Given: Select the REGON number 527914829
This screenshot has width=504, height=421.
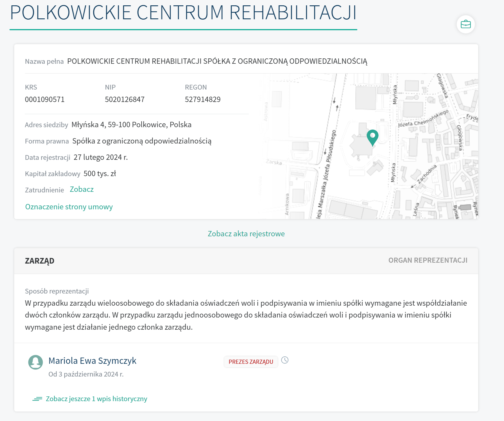Looking at the screenshot, I should [203, 100].
